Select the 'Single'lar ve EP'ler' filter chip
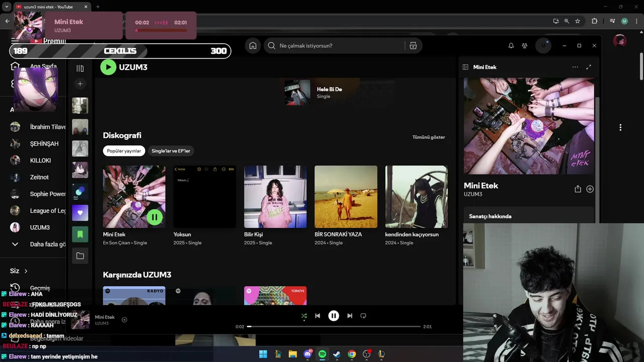644x362 pixels. coord(171,151)
